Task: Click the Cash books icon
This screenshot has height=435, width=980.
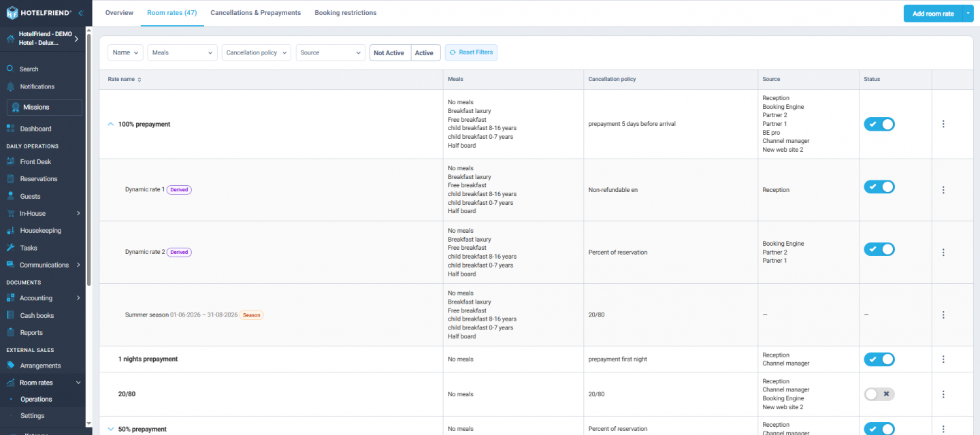Action: pos(10,315)
